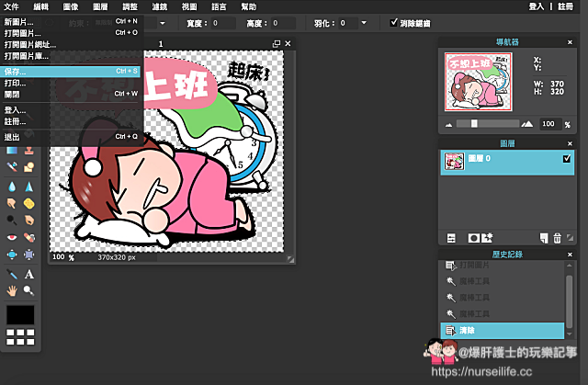Choose 打開圖片網址... menu entry
This screenshot has width=588, height=385.
pos(71,45)
